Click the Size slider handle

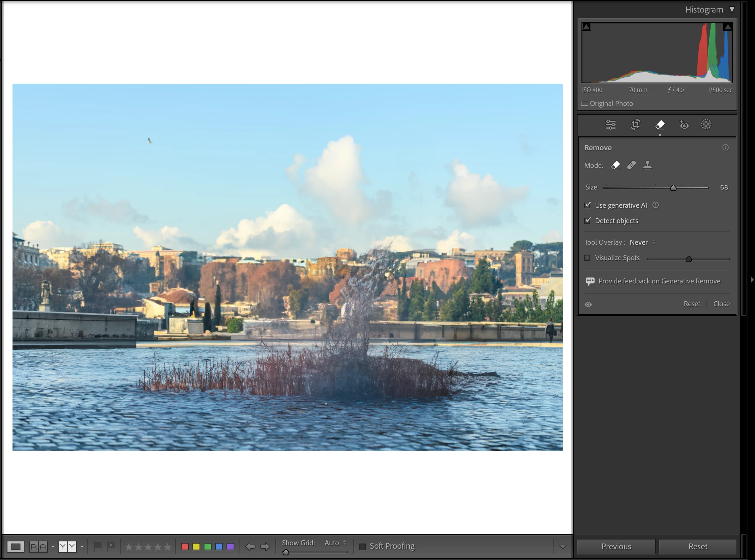coord(673,188)
